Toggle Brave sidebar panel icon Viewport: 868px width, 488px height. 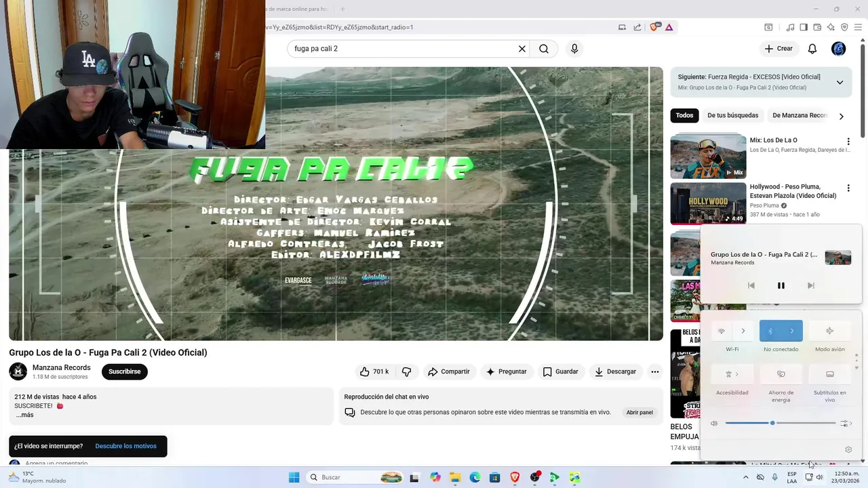tap(804, 27)
